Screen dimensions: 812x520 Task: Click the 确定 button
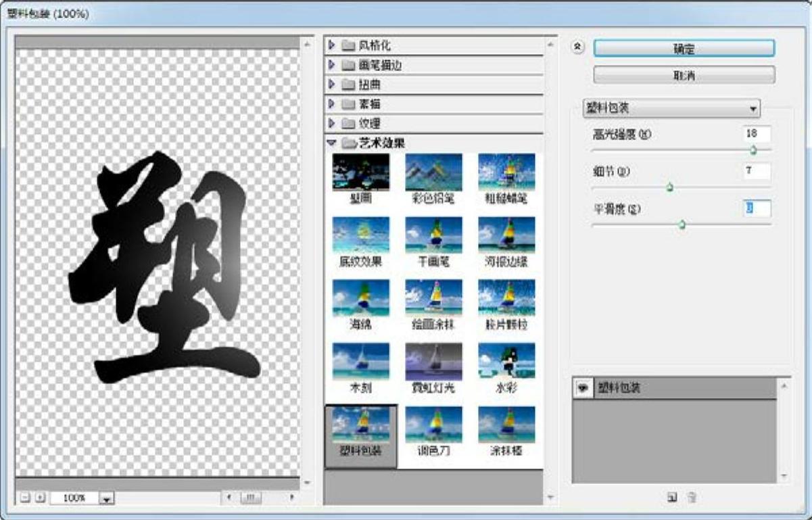click(684, 49)
